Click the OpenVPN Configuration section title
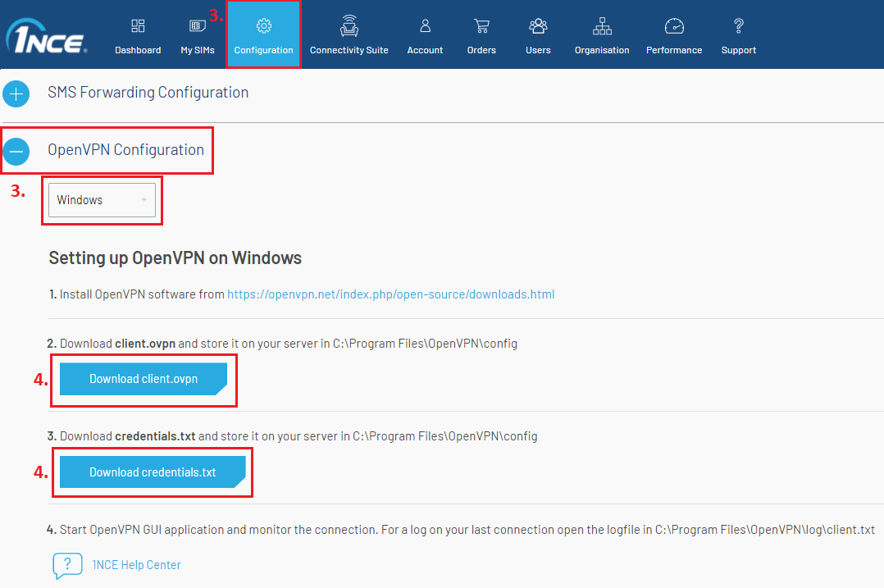The height and width of the screenshot is (588, 884). [x=125, y=150]
